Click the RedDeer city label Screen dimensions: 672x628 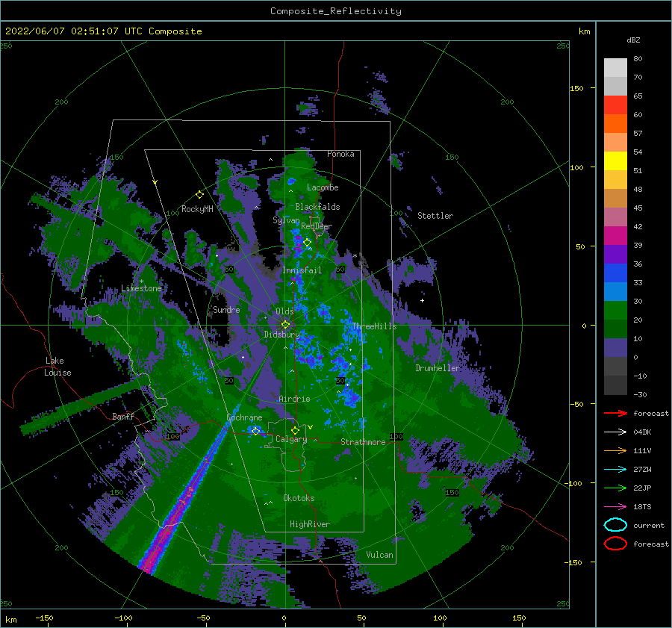[x=317, y=226]
